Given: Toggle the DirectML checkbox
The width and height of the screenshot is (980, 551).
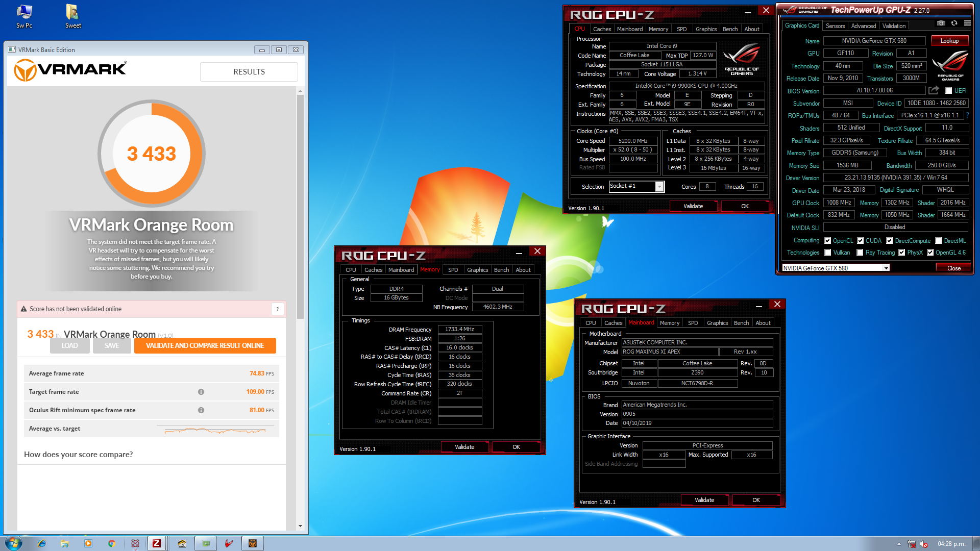Looking at the screenshot, I should coord(939,241).
